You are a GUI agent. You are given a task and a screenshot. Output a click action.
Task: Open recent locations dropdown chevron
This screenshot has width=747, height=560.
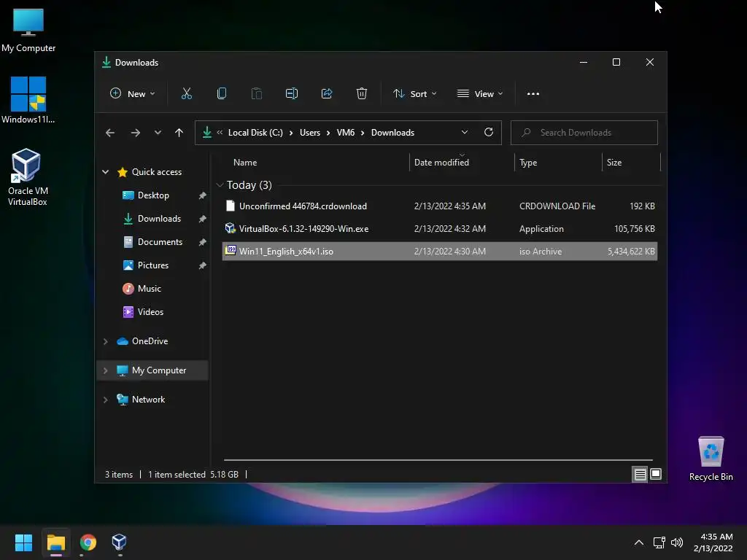click(x=158, y=133)
